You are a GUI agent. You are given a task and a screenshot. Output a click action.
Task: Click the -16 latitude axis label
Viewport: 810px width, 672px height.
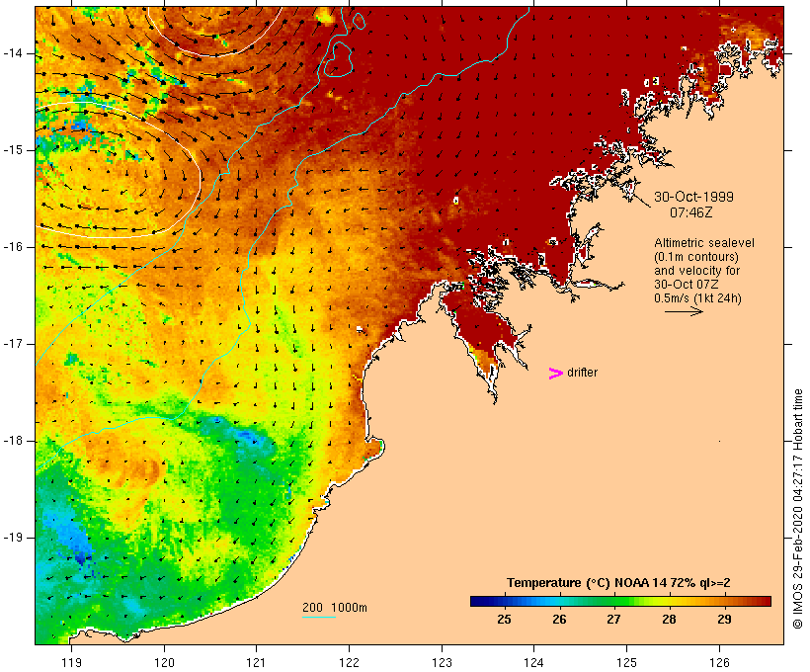(13, 247)
